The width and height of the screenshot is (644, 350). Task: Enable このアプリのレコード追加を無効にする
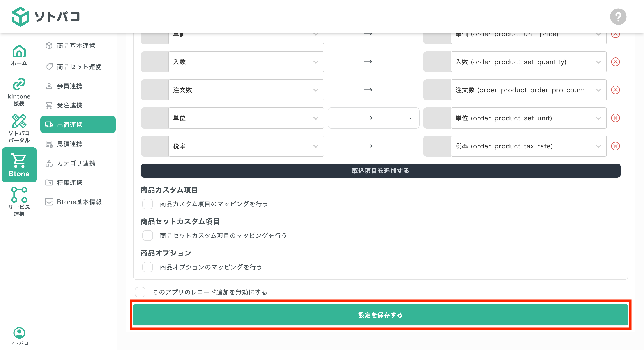[140, 292]
